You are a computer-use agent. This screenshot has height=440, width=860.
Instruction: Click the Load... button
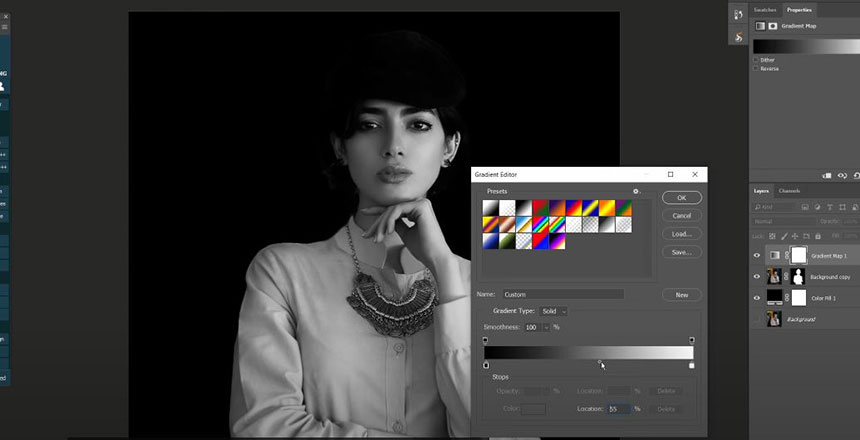pos(682,234)
